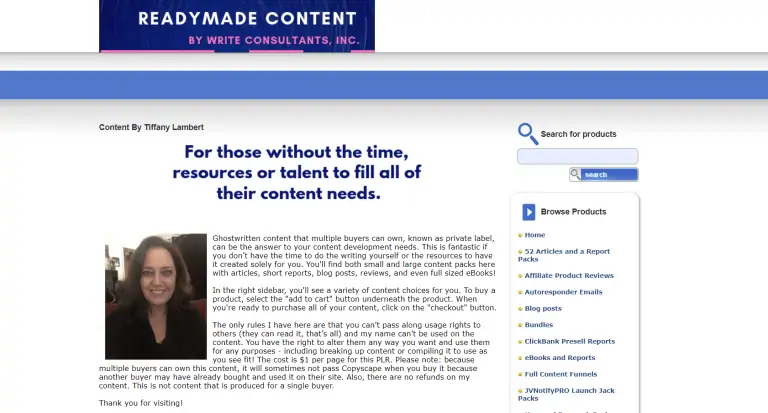Click the large magnifying glass search icon

pyautogui.click(x=527, y=133)
